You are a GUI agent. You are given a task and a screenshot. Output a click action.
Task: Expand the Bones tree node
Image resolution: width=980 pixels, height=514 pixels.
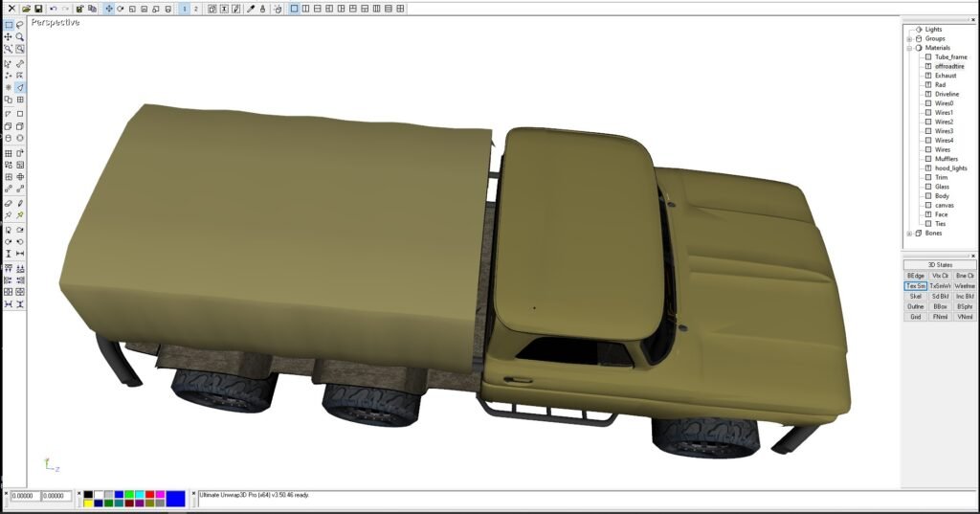pyautogui.click(x=909, y=234)
